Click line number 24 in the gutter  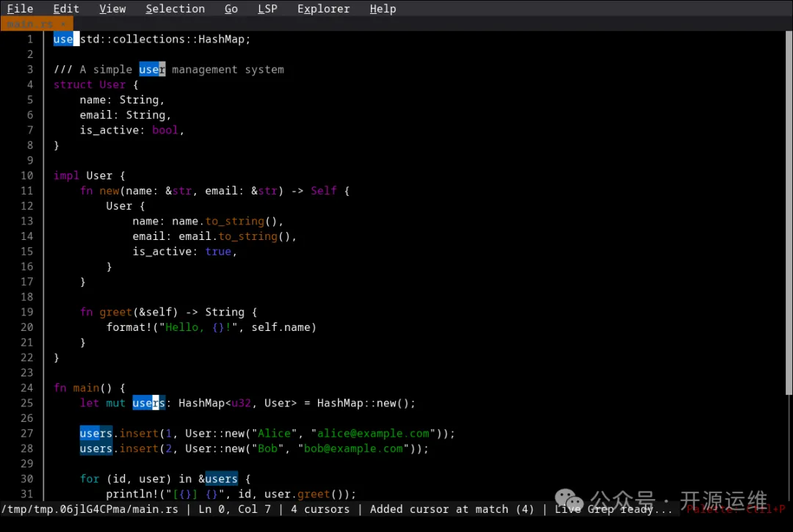pos(27,387)
